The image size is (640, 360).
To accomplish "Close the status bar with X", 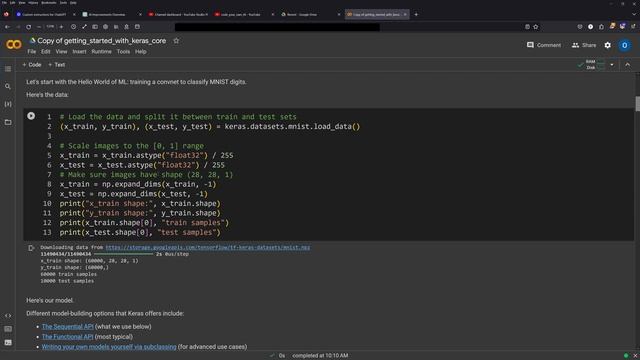I will tap(635, 356).
